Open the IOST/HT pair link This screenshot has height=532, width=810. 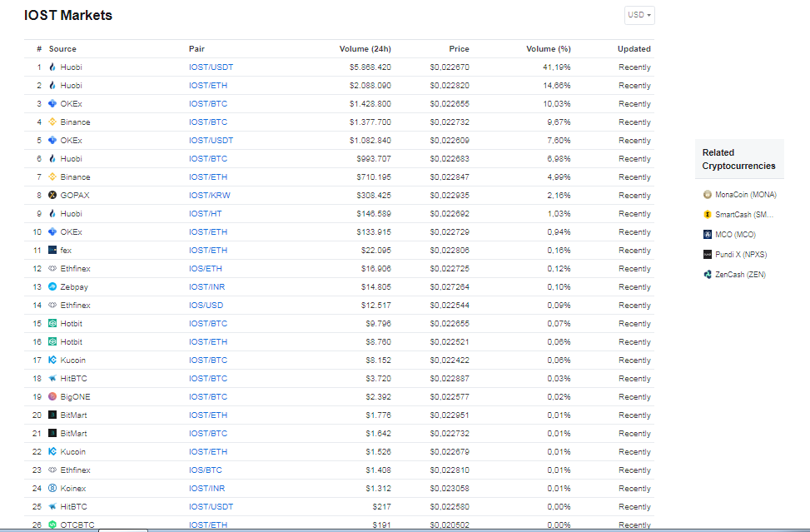click(205, 213)
